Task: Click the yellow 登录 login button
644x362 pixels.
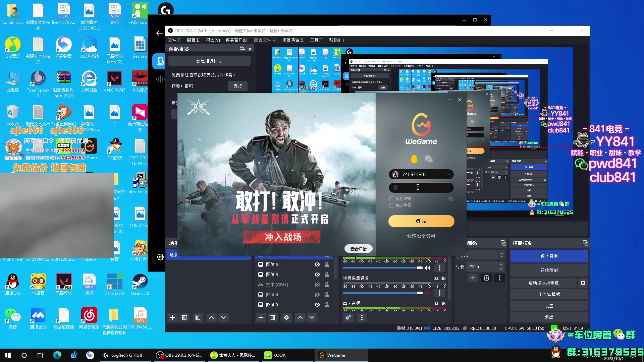Action: tap(421, 221)
